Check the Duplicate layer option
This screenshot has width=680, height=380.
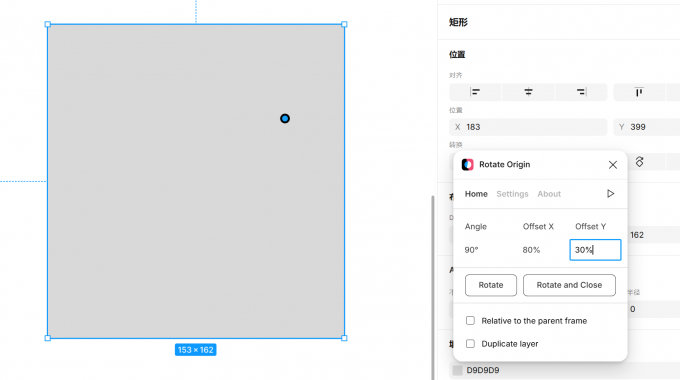pos(470,344)
